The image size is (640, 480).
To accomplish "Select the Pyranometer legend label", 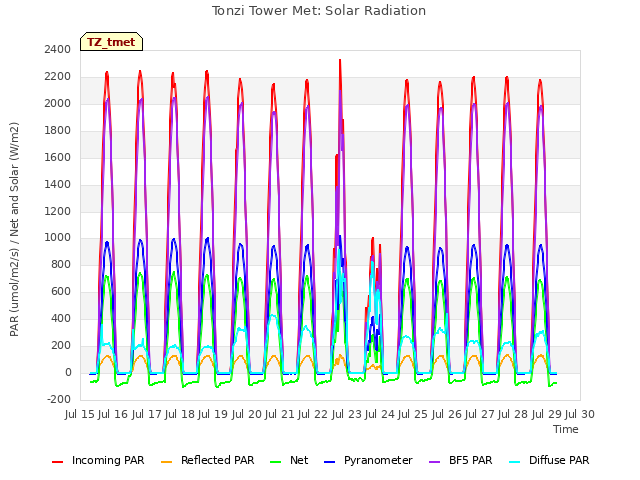I will [x=378, y=460].
